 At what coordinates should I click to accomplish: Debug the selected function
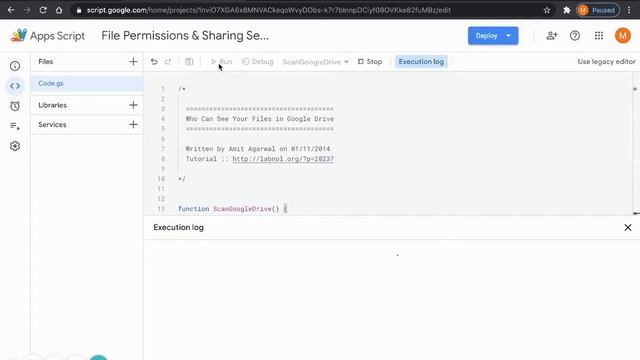coord(258,62)
